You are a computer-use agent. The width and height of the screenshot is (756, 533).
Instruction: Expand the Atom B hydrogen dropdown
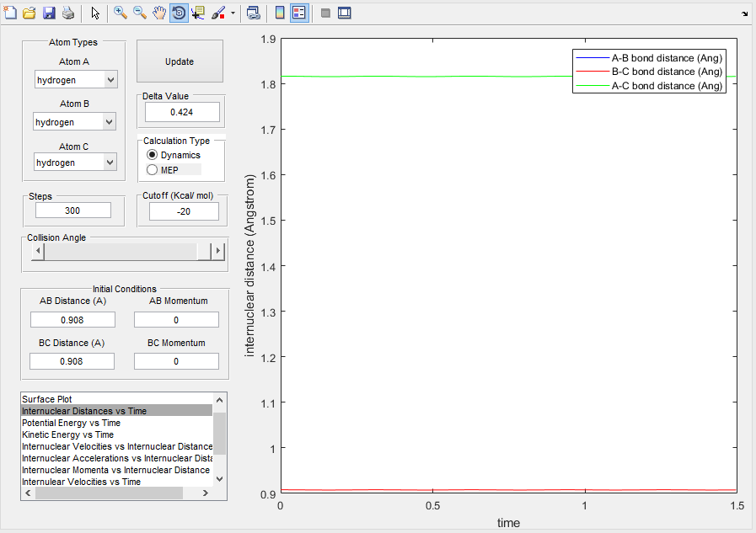coord(74,122)
